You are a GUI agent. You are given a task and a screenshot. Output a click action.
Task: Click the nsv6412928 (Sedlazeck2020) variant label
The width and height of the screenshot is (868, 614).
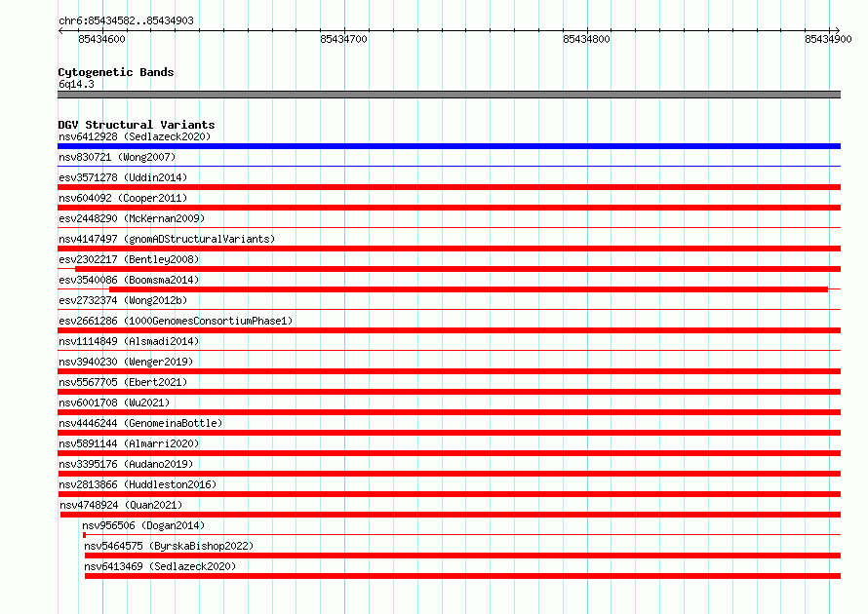pos(135,136)
